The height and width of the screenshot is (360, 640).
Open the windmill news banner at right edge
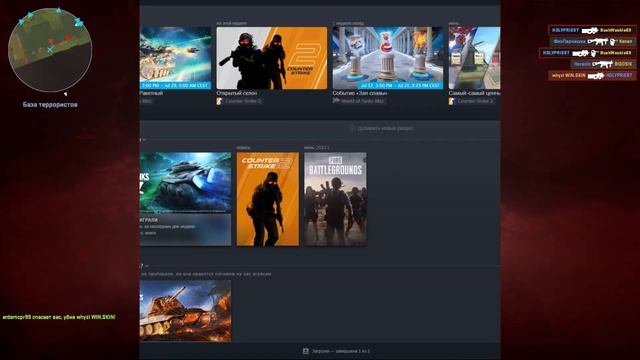click(474, 58)
